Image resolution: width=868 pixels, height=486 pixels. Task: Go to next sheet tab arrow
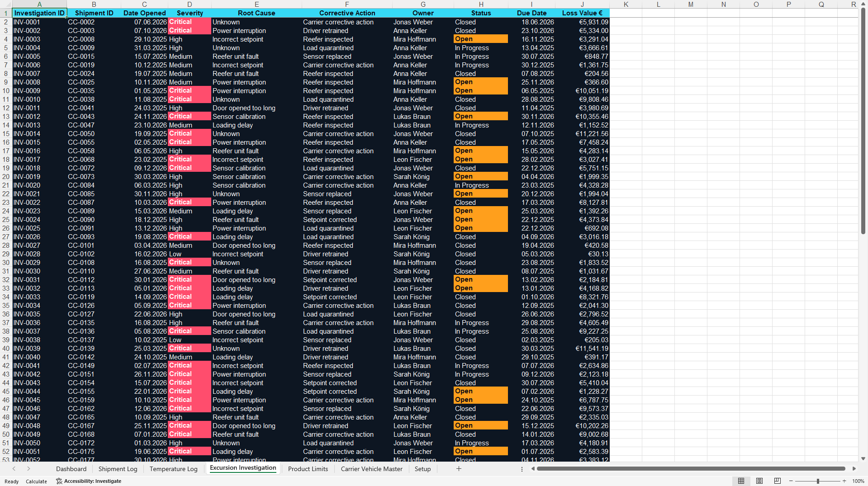coord(28,469)
